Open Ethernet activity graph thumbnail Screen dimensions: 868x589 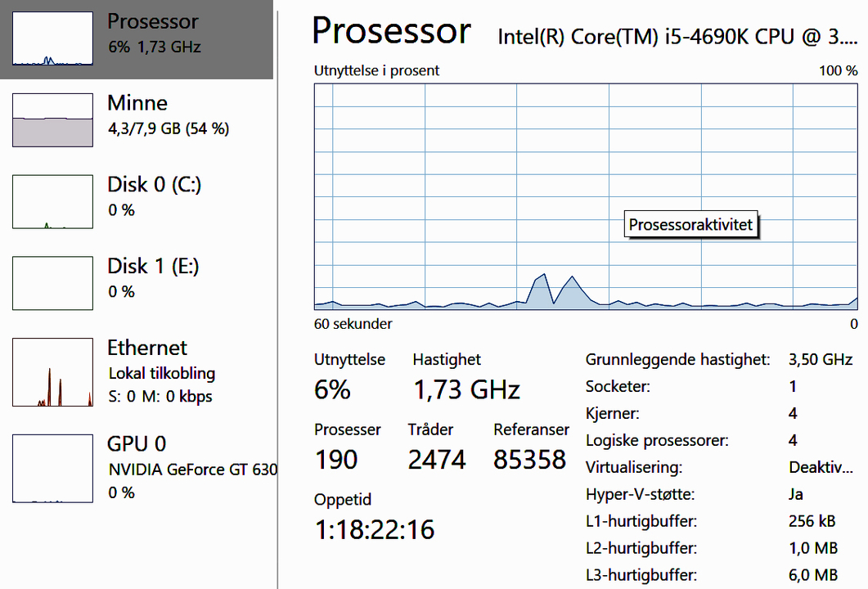(x=52, y=372)
